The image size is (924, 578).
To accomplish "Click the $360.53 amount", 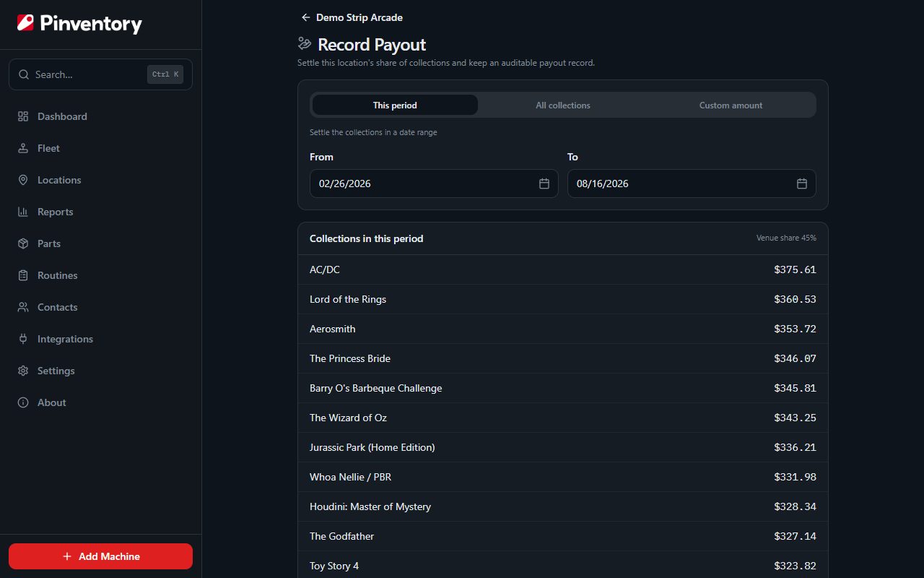I will pyautogui.click(x=795, y=299).
